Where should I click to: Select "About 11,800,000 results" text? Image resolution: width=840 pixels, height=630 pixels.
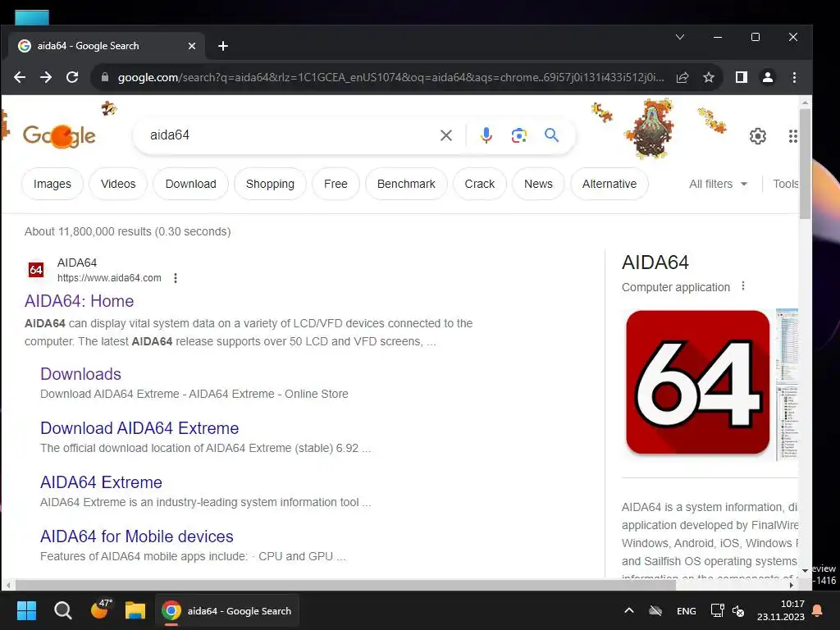click(x=88, y=231)
